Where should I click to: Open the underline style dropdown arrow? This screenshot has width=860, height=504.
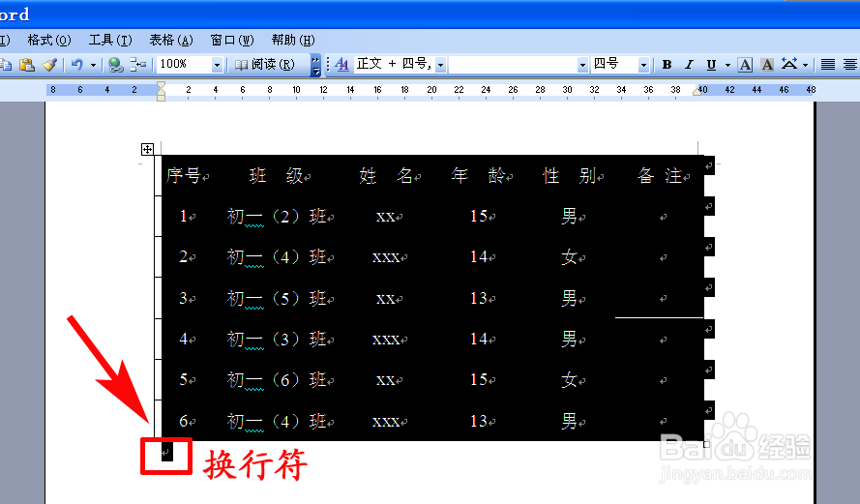pos(727,65)
